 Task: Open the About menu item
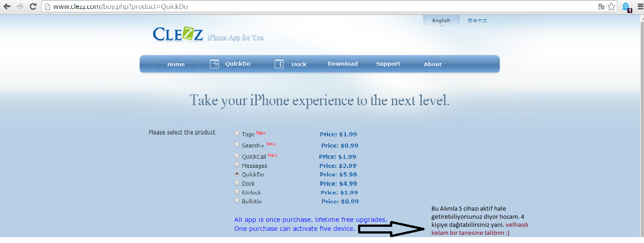coord(433,64)
